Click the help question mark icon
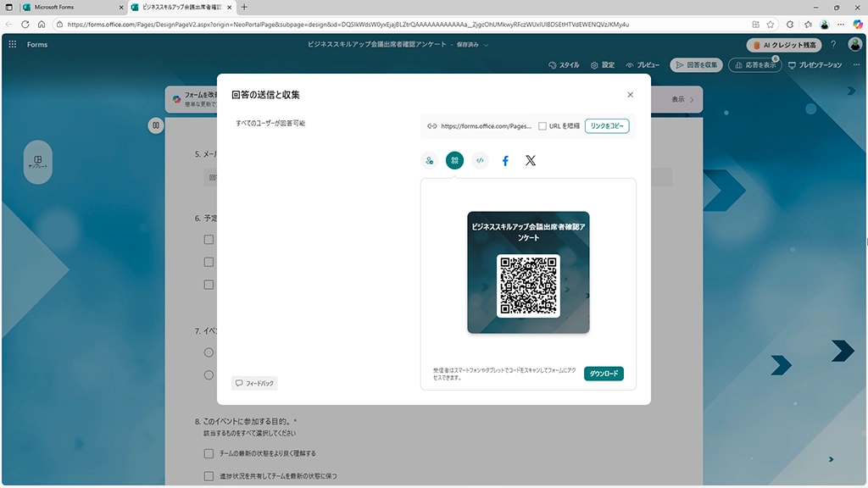 coord(833,44)
